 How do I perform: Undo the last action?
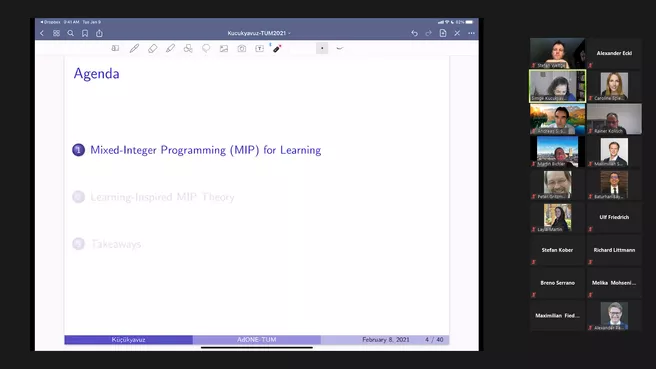[414, 33]
